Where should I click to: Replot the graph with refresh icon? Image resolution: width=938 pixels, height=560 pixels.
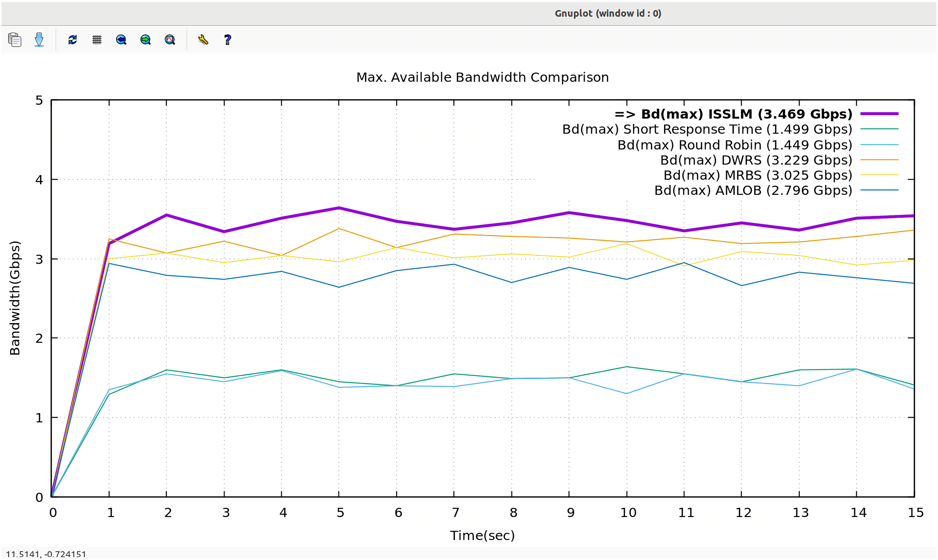click(x=72, y=40)
